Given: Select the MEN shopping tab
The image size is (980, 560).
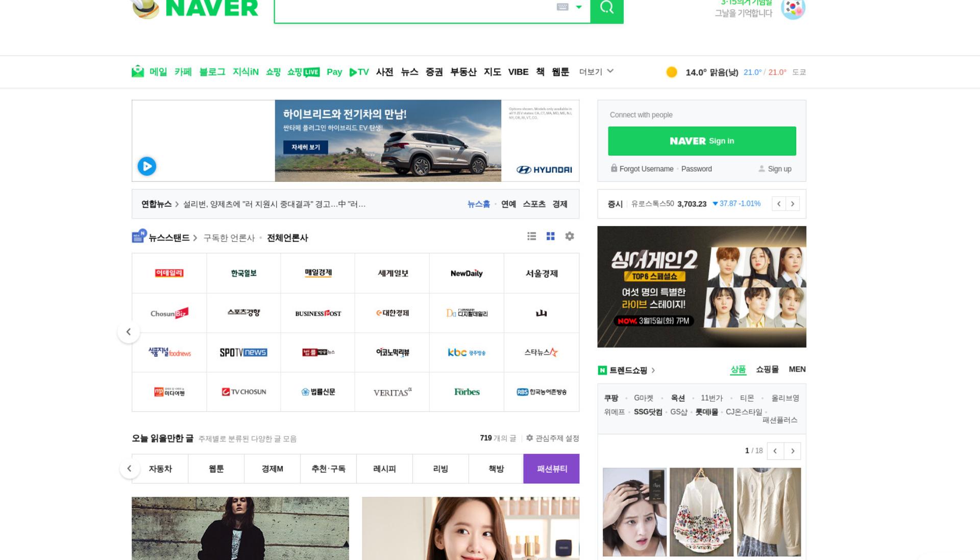Looking at the screenshot, I should coord(797,370).
